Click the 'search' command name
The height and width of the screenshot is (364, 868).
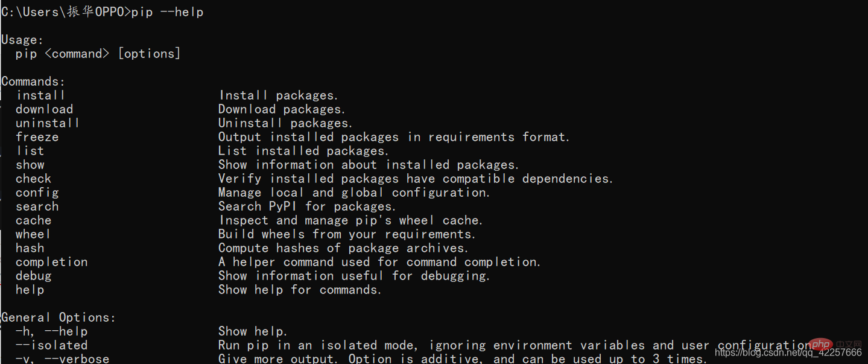(37, 206)
